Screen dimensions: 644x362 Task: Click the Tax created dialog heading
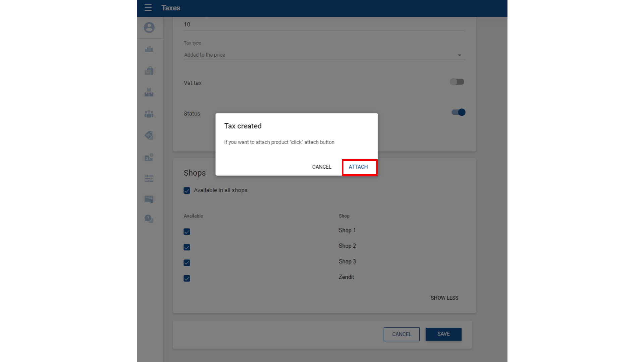point(243,126)
